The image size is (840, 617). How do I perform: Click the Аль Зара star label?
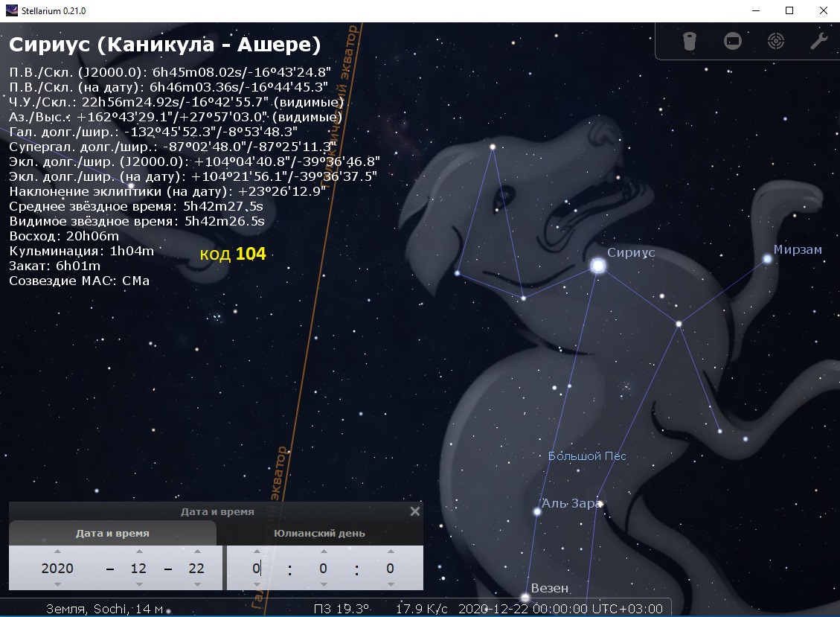[571, 503]
